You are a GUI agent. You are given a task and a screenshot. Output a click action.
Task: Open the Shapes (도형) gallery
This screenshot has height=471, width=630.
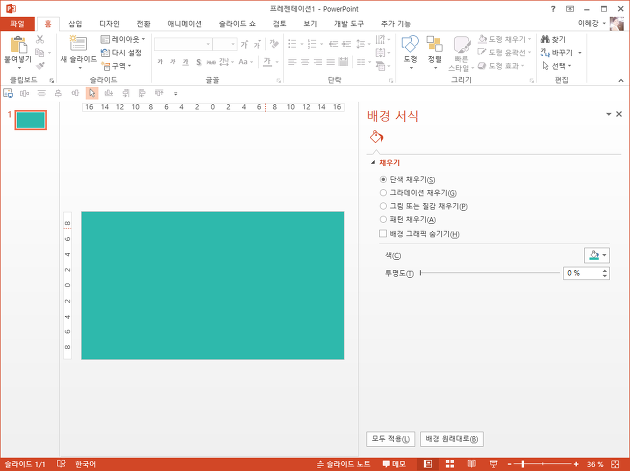(410, 51)
